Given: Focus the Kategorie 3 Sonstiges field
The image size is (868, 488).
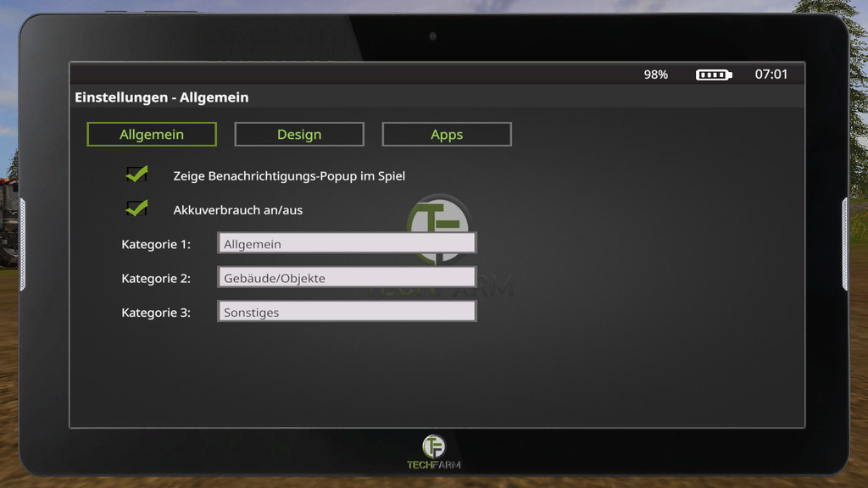Looking at the screenshot, I should pyautogui.click(x=347, y=312).
